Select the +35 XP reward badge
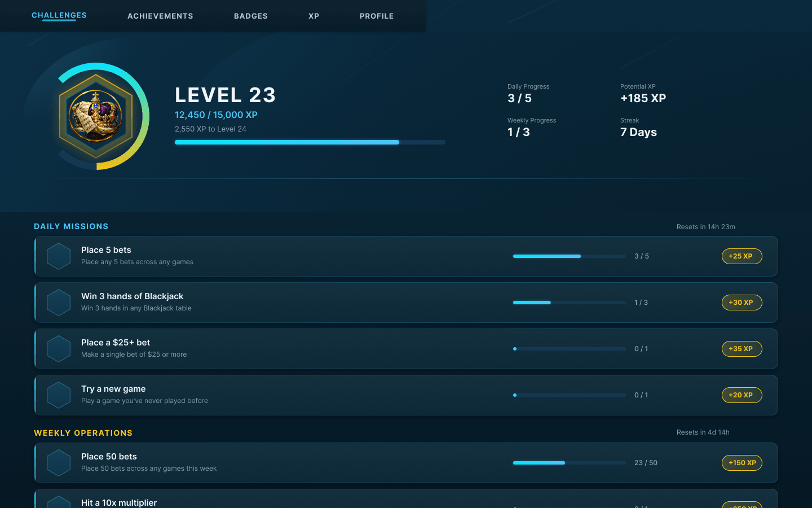Viewport: 812px width, 508px height. pyautogui.click(x=742, y=349)
